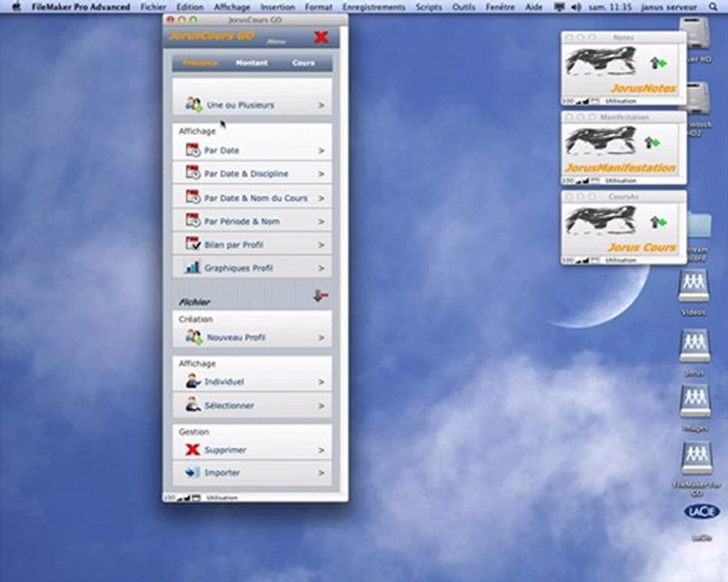This screenshot has width=728, height=582.
Task: Open Utilisation mode popup in Notes window
Action: click(x=620, y=101)
